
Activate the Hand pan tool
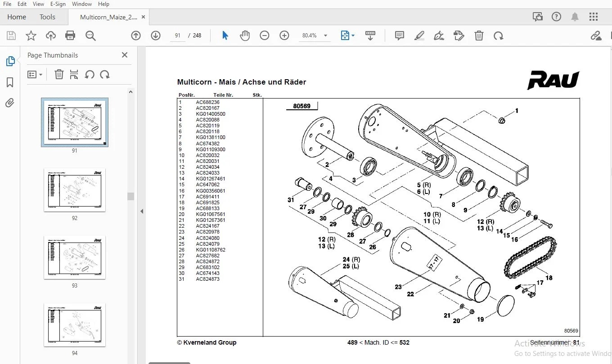point(245,36)
